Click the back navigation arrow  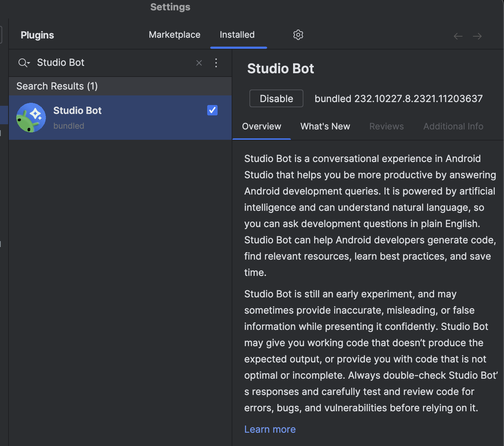tap(458, 36)
